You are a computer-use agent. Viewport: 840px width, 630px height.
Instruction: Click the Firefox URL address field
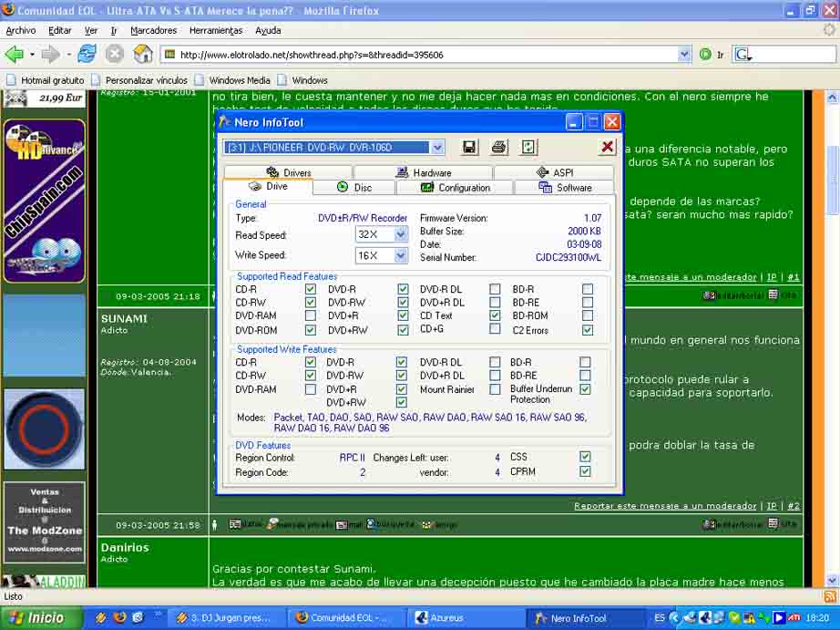426,55
